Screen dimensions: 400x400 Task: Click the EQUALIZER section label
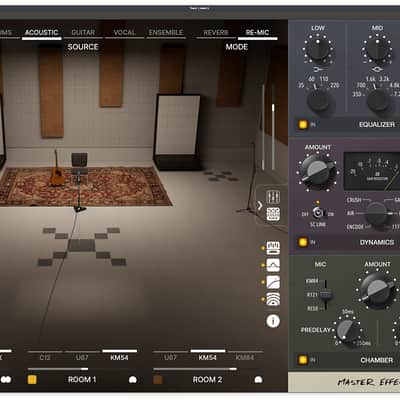(x=377, y=125)
